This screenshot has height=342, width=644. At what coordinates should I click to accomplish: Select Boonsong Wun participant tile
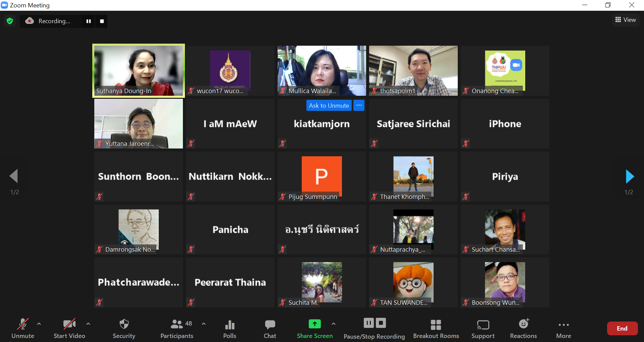coord(505,283)
